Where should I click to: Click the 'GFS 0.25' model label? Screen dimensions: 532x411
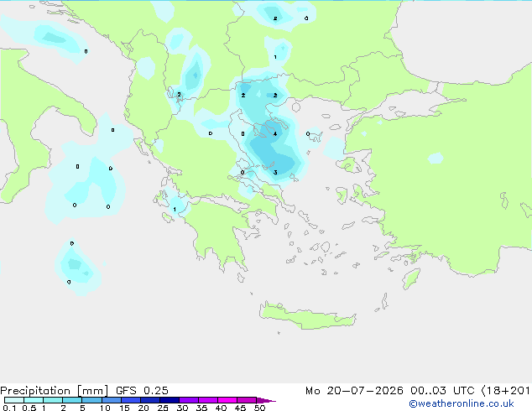[x=142, y=391]
